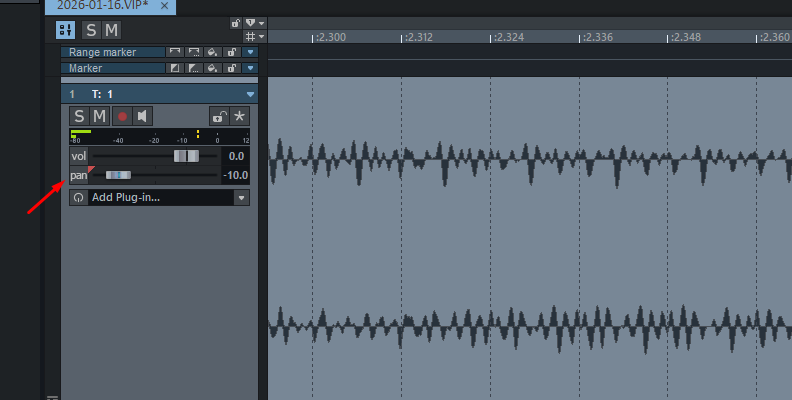792x400 pixels.
Task: Expand the Marker lane dropdown
Action: [x=250, y=68]
